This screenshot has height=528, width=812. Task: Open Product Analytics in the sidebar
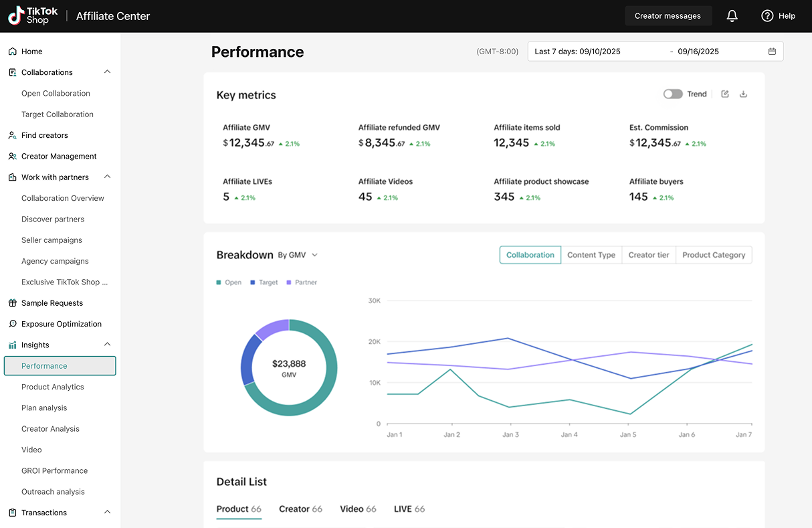pos(53,387)
